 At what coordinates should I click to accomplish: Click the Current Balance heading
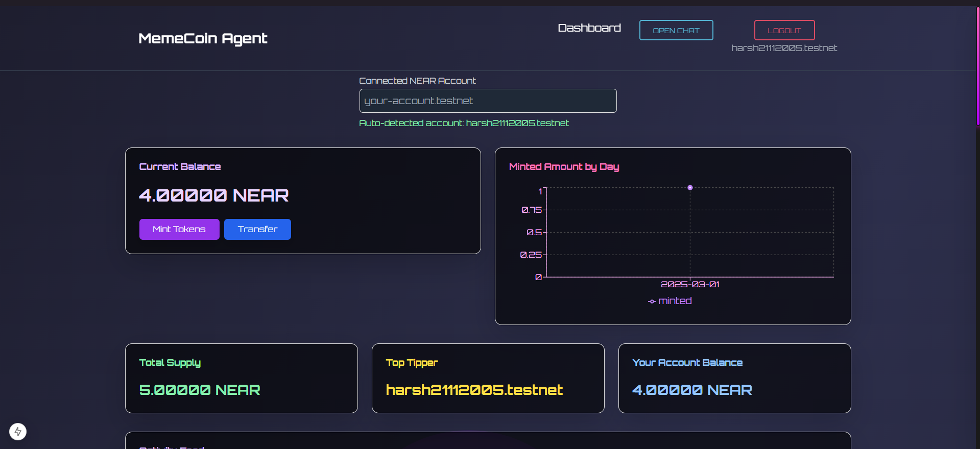click(x=180, y=167)
